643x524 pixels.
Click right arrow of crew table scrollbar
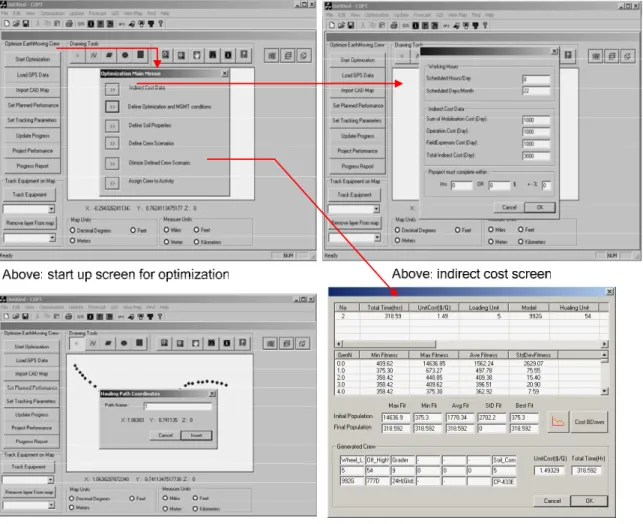tap(604, 344)
